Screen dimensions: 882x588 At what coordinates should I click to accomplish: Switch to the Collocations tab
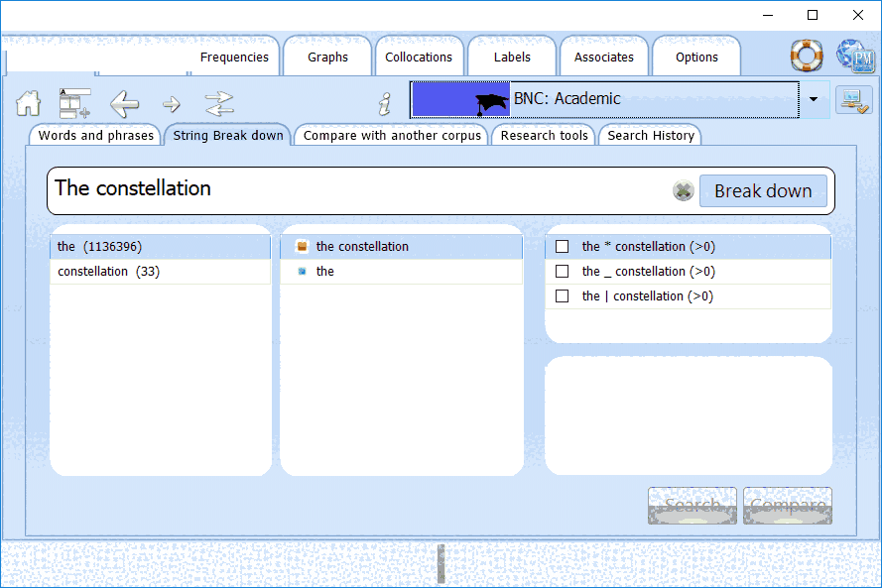click(x=418, y=58)
